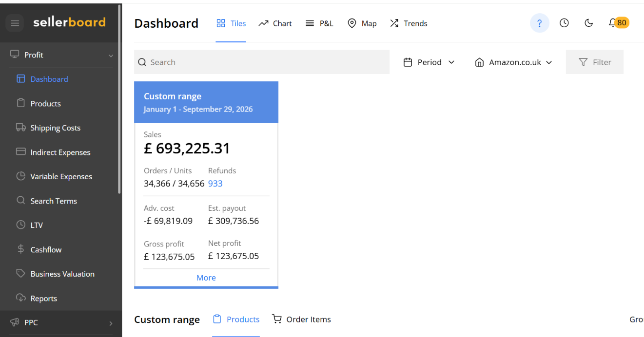Image resolution: width=644 pixels, height=337 pixels.
Task: Open the Amazon.co.uk marketplace dropdown
Action: click(513, 62)
